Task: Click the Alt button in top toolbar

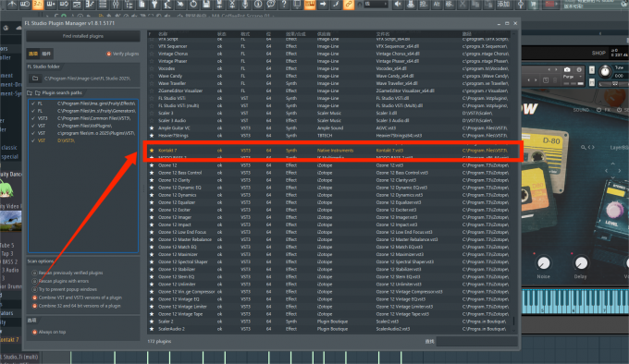Action: 437,5
